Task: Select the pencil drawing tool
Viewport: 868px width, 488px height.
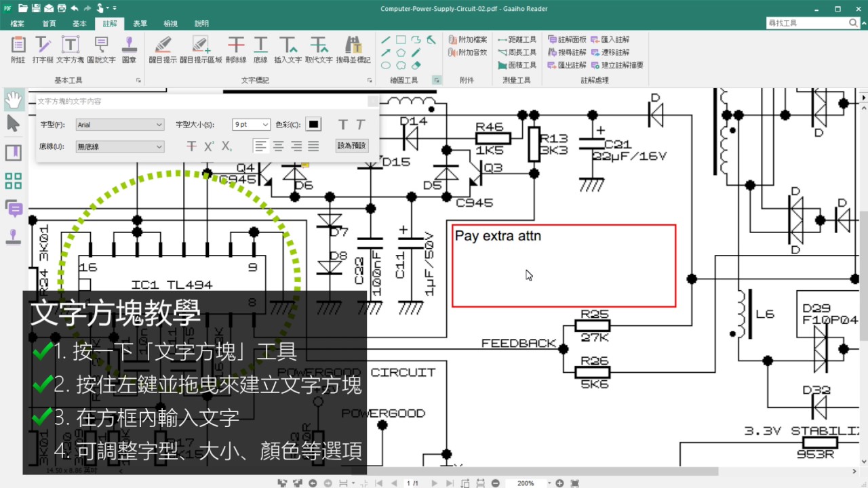Action: tap(416, 53)
